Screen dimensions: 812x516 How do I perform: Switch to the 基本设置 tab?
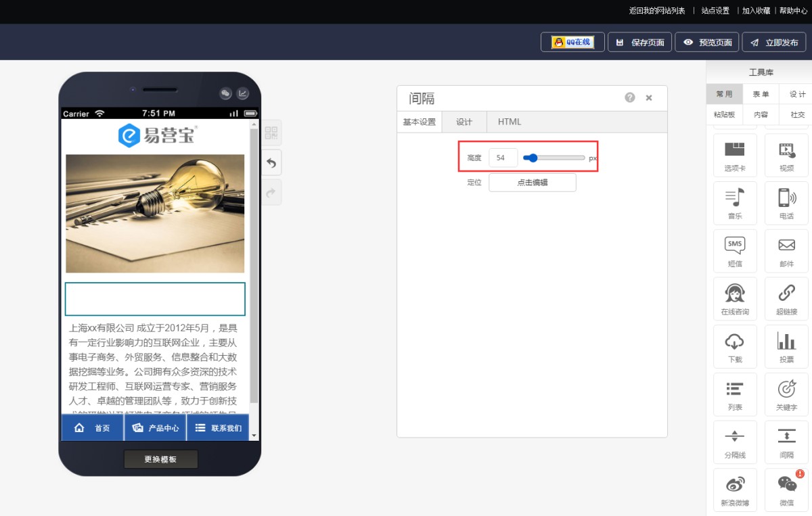(x=420, y=122)
